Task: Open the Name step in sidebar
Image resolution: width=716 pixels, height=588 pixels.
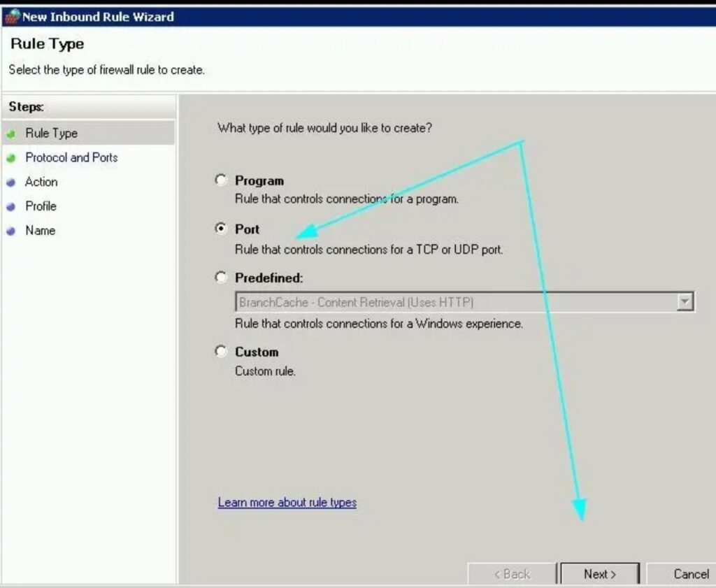Action: pyautogui.click(x=40, y=231)
